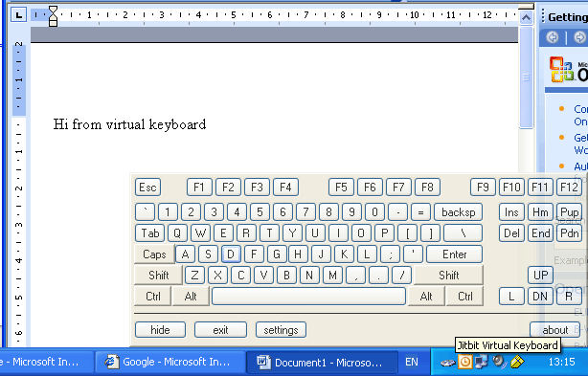
Task: Toggle the Ins key on virtual keyboard
Action: tap(511, 212)
